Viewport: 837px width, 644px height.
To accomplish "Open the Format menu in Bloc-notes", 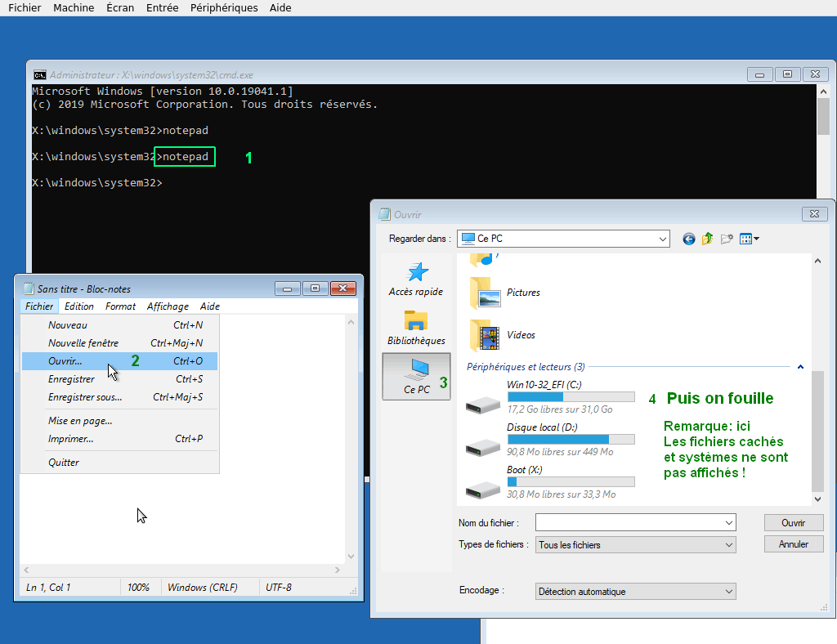I will [120, 306].
